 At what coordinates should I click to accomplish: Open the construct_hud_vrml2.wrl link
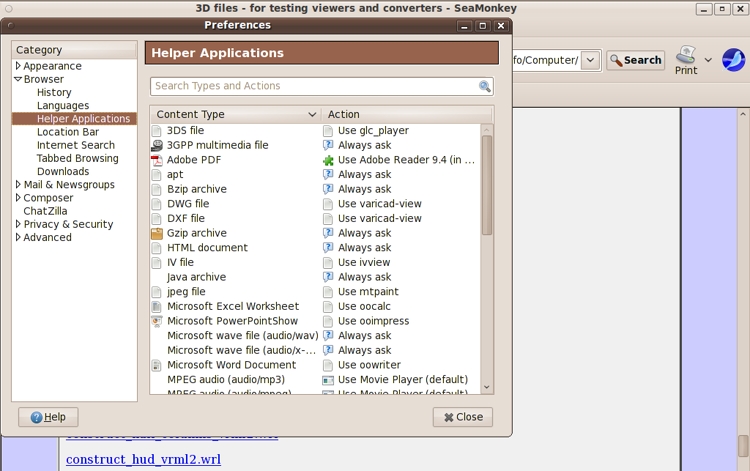[x=143, y=460]
